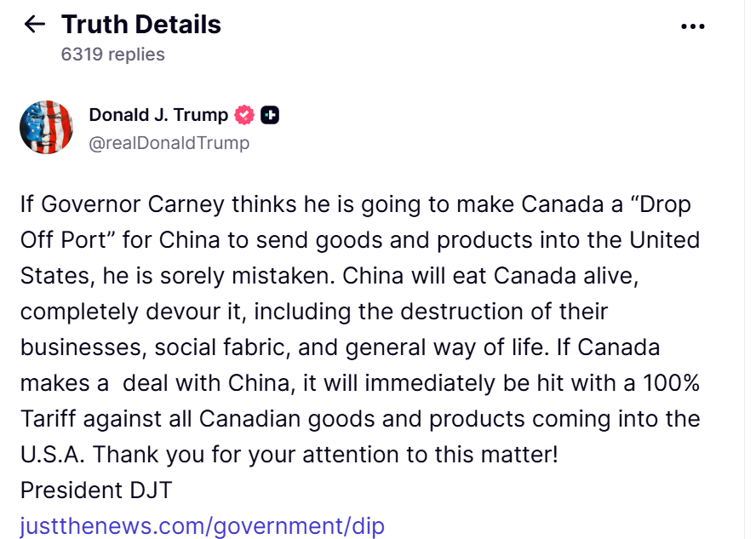756x539 pixels.
Task: Go back using the left arrow
Action: pos(35,24)
